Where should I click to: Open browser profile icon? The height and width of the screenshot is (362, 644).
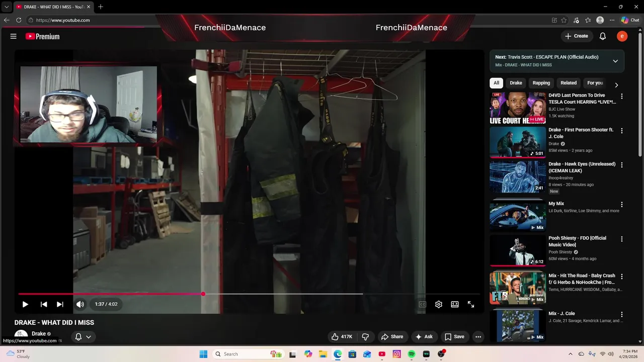(600, 20)
